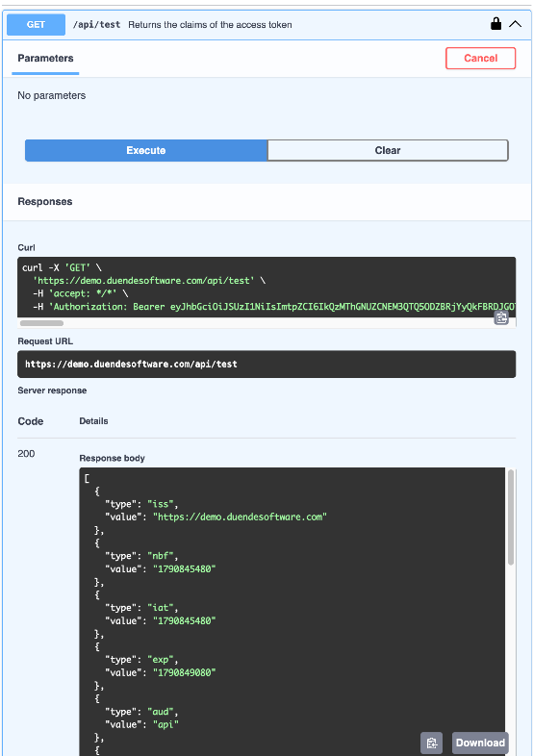The image size is (533, 756).
Task: Click the horizontal scrollbar under curl command
Action: (41, 323)
